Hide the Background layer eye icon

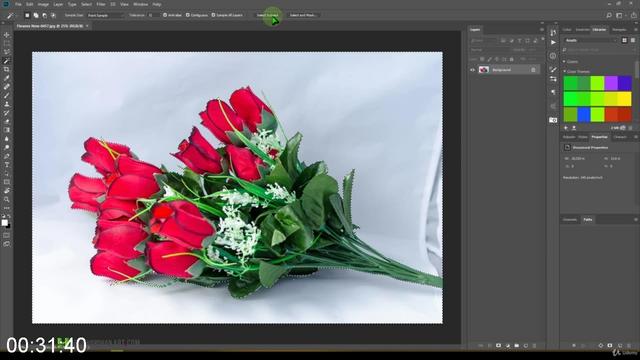pos(473,70)
